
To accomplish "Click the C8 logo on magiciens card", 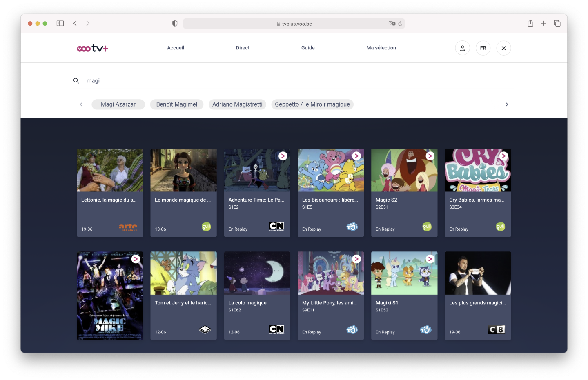I will click(496, 329).
